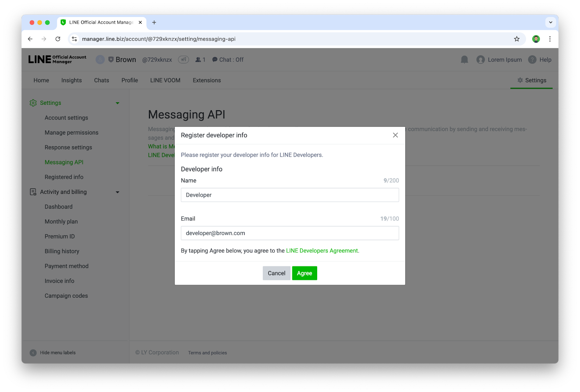Focus the developer Name input field
This screenshot has height=392, width=580.
tap(290, 195)
